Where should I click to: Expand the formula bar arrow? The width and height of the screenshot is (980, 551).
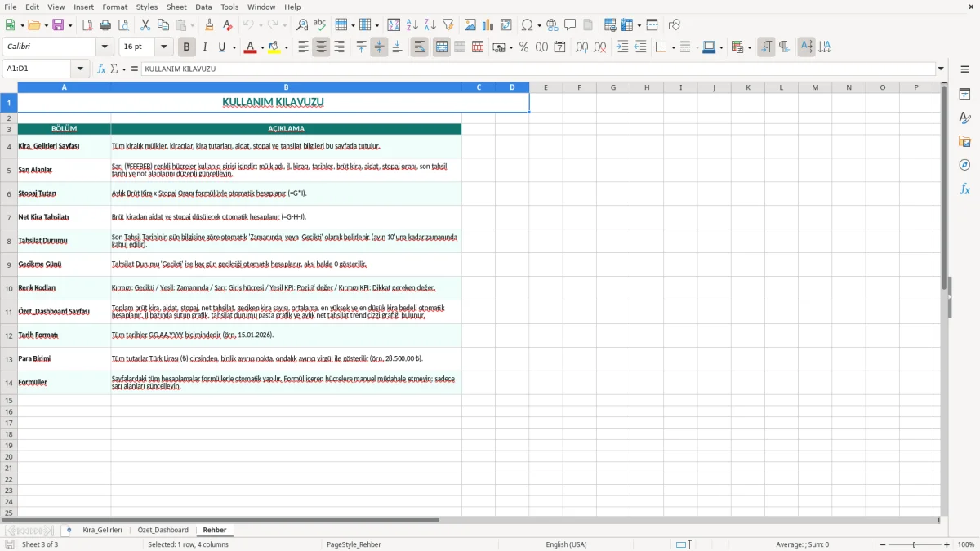coord(941,69)
